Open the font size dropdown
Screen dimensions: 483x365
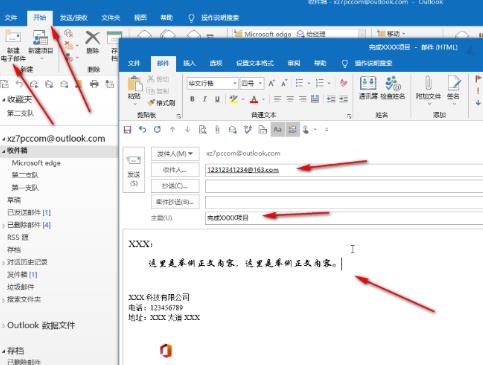(260, 83)
